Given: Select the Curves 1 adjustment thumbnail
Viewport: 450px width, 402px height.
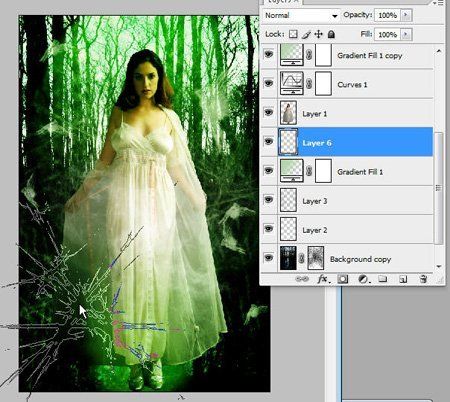Looking at the screenshot, I should click(292, 83).
